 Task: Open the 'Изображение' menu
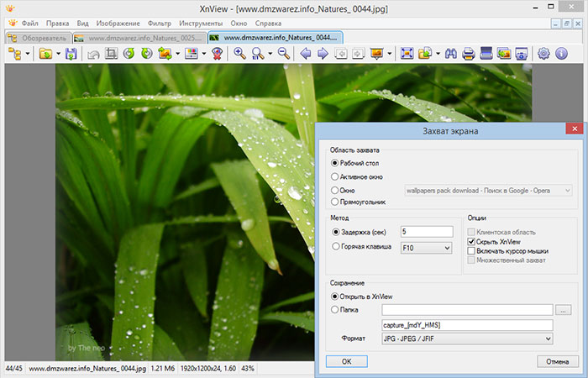[x=118, y=24]
